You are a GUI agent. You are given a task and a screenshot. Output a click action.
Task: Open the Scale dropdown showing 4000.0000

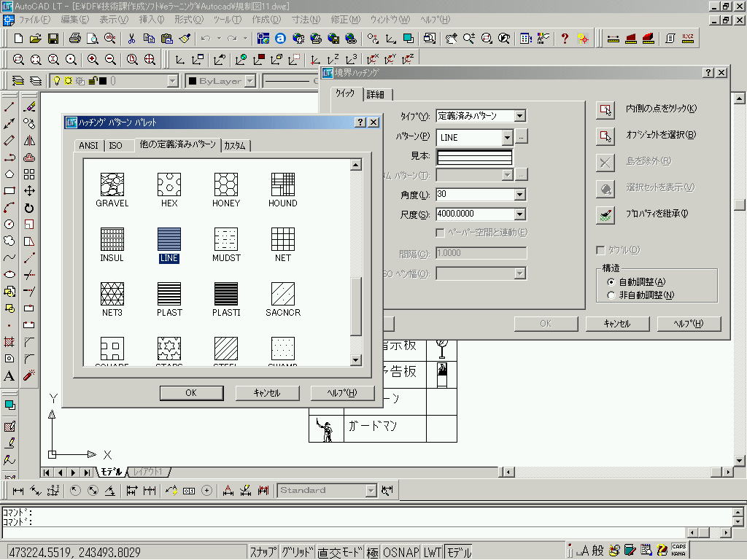[519, 214]
